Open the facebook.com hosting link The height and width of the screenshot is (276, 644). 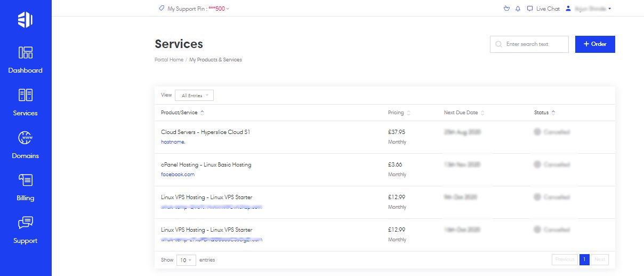(x=178, y=175)
